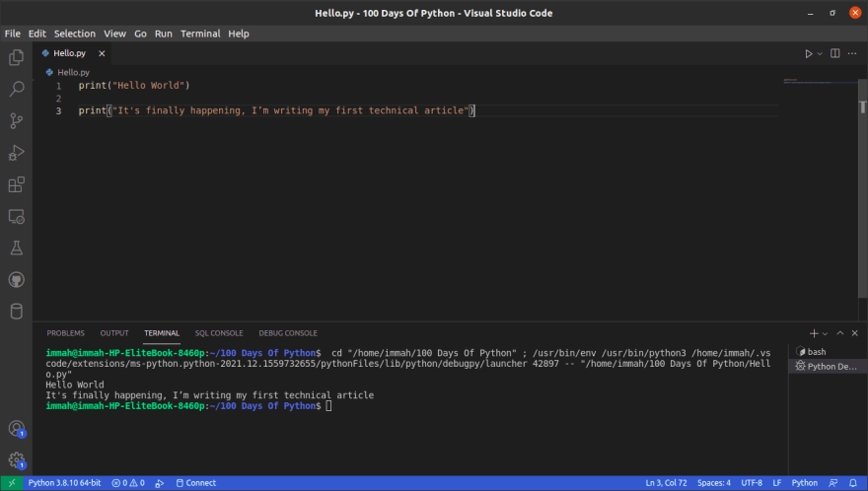The width and height of the screenshot is (868, 491).
Task: Switch to the PROBLEMS panel tab
Action: tap(65, 333)
